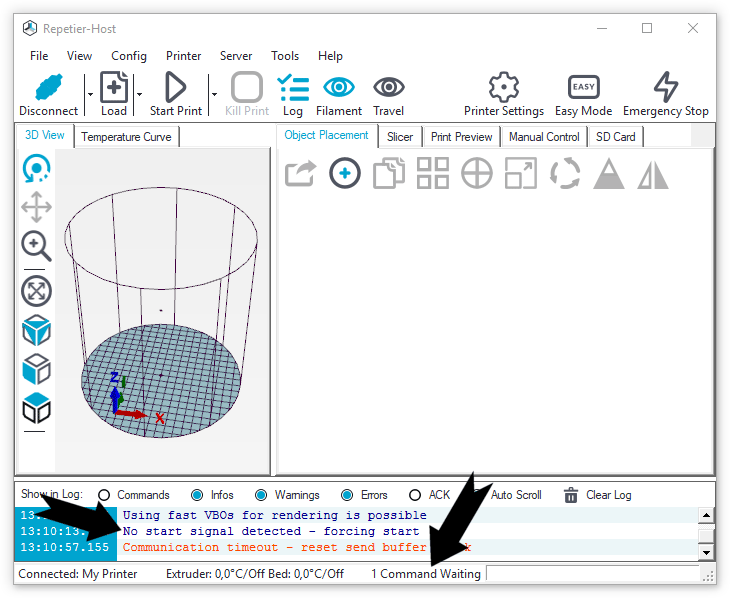
Task: Open Printer Settings gear icon
Action: 503,88
